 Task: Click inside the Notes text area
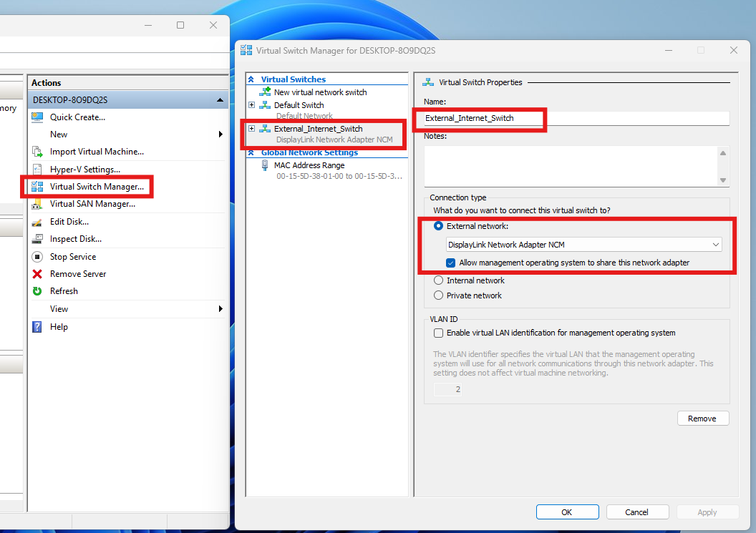coord(571,166)
